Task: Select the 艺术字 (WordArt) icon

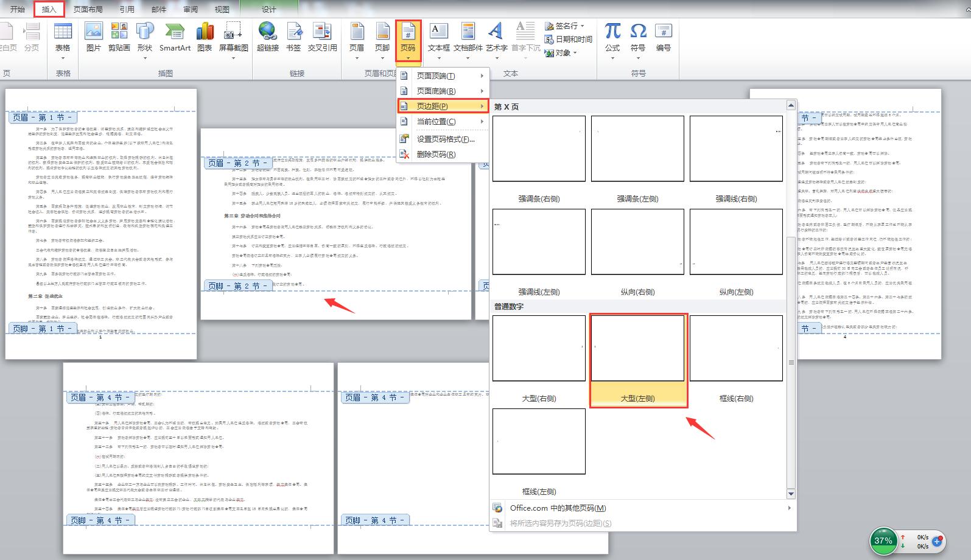Action: [496, 37]
